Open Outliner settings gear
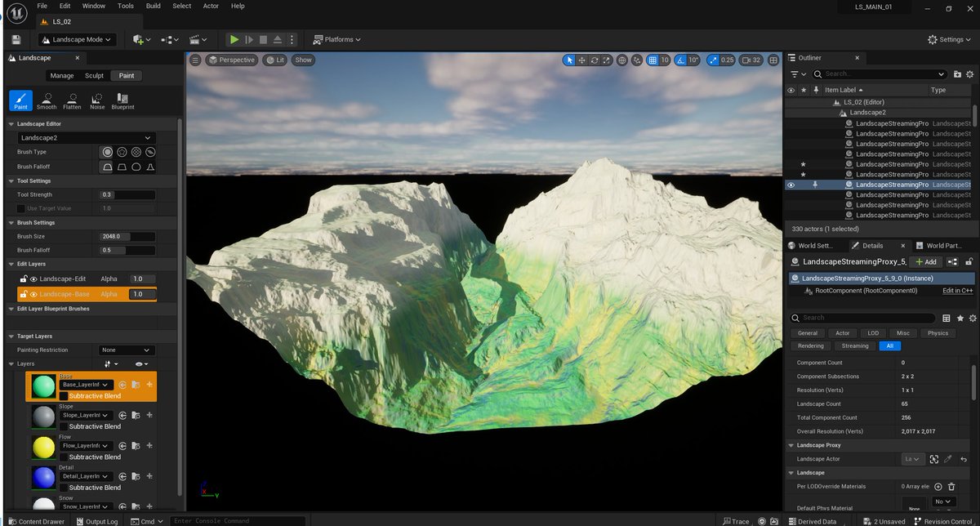Viewport: 980px width, 526px height. pos(969,74)
